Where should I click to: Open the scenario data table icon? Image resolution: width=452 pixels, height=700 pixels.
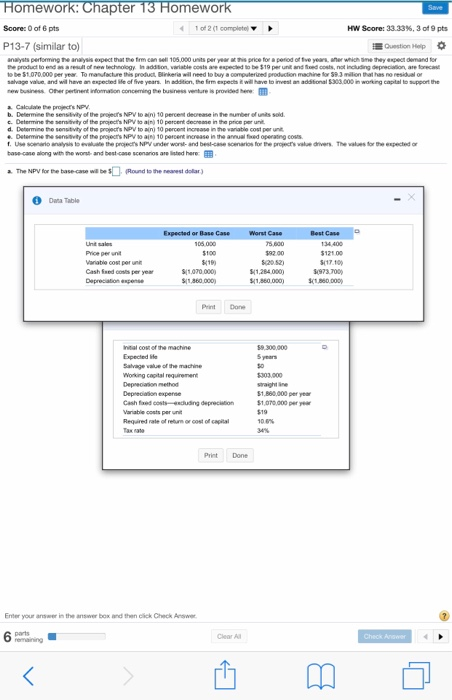click(208, 154)
